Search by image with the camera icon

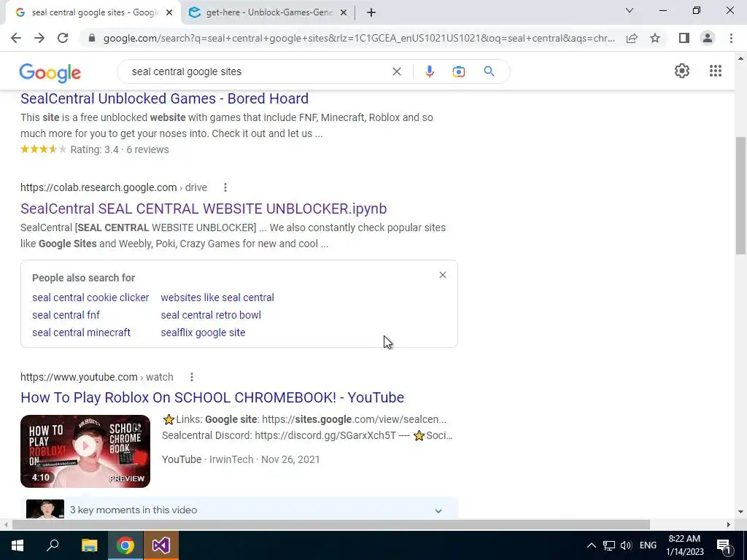point(459,71)
